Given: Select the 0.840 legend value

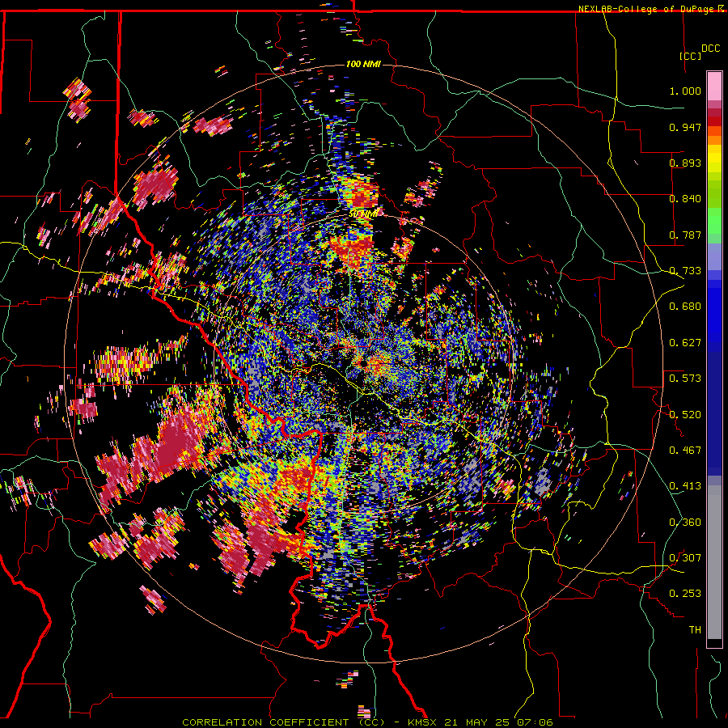Looking at the screenshot, I should [685, 199].
